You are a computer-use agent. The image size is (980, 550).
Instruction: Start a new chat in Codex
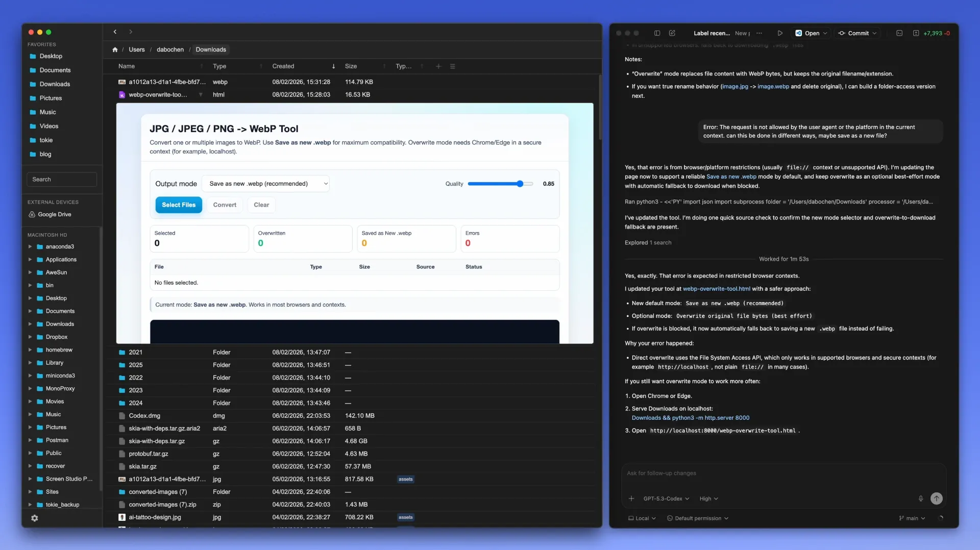coord(672,33)
